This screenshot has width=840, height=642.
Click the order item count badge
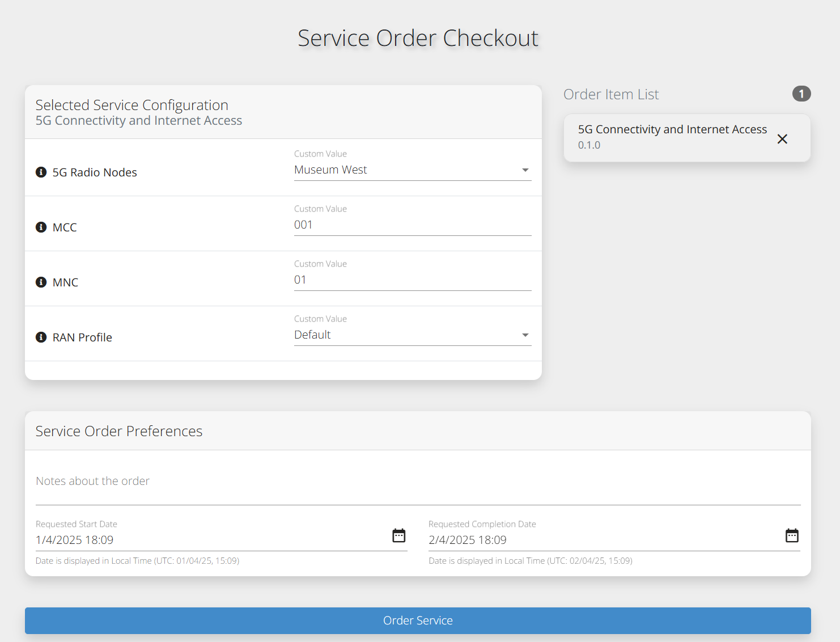point(801,94)
